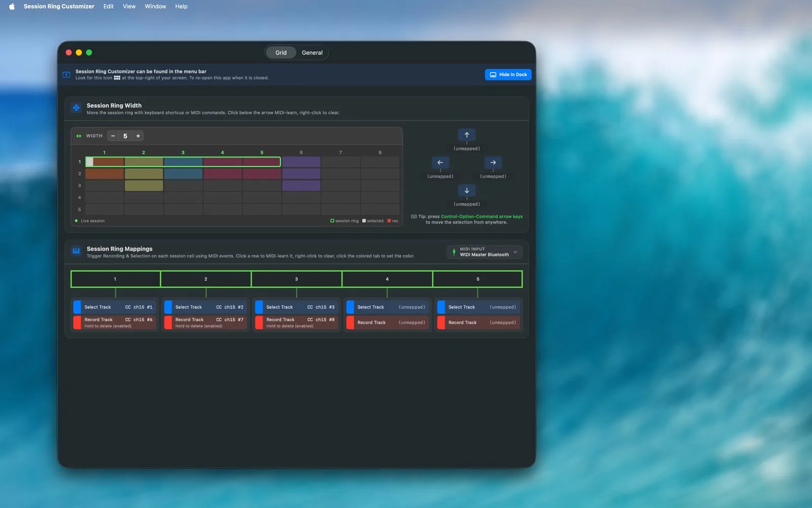
Task: Hide the app in Dock
Action: 508,75
